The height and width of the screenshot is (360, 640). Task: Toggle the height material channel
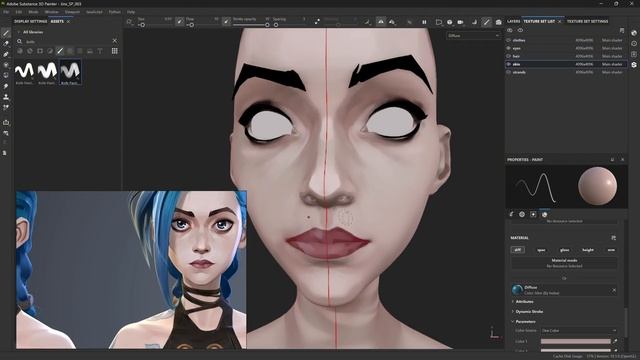(588, 250)
